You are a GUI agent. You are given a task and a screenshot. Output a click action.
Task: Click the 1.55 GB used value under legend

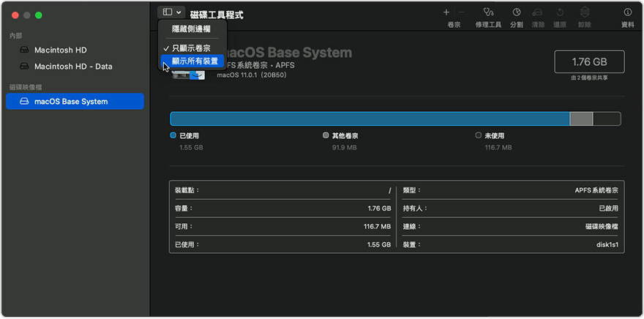point(191,147)
